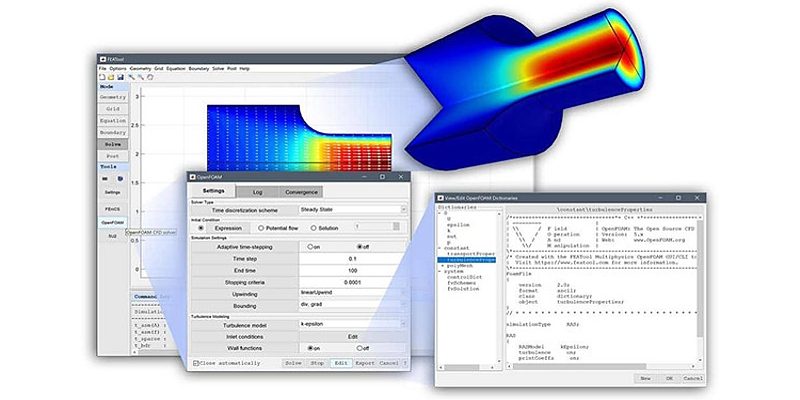Open the Post menu in menu bar
Screen dimensions: 800x400
[x=232, y=68]
